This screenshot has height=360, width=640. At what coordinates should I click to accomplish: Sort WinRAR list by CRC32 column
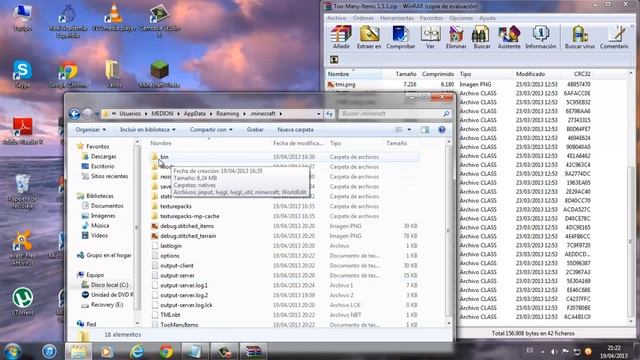point(582,74)
